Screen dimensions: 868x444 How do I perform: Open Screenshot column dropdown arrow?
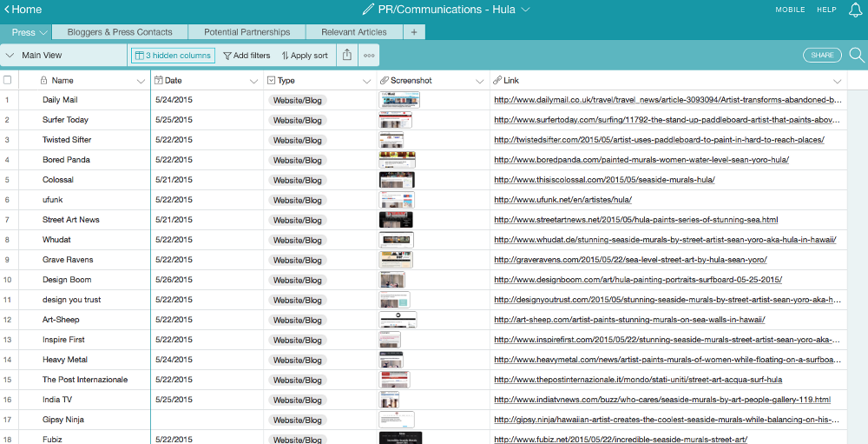click(x=479, y=81)
